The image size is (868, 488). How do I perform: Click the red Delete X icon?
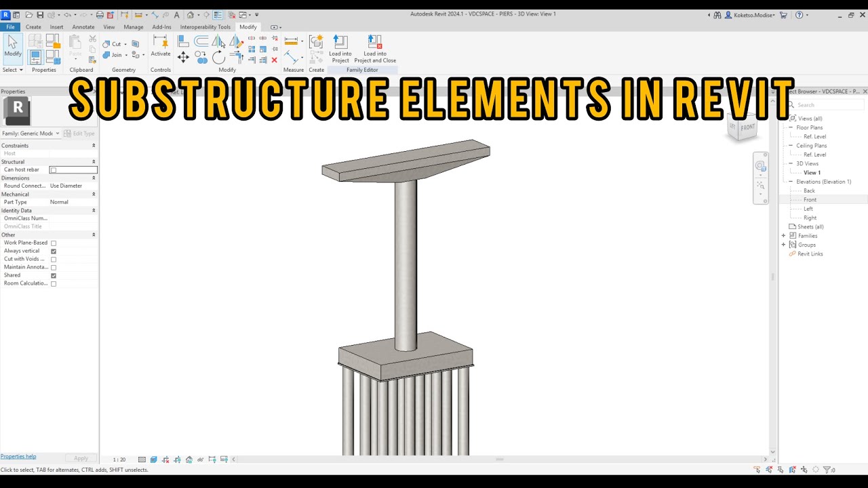[274, 60]
